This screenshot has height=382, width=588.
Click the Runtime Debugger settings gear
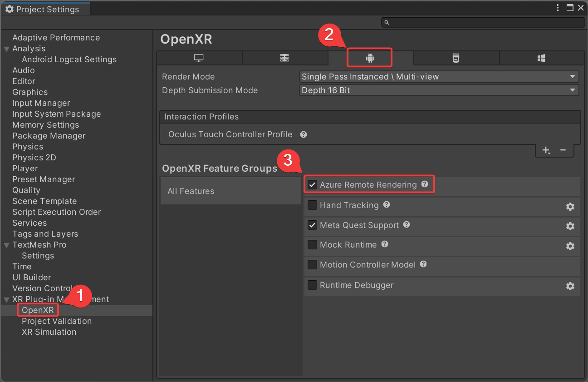pos(570,286)
